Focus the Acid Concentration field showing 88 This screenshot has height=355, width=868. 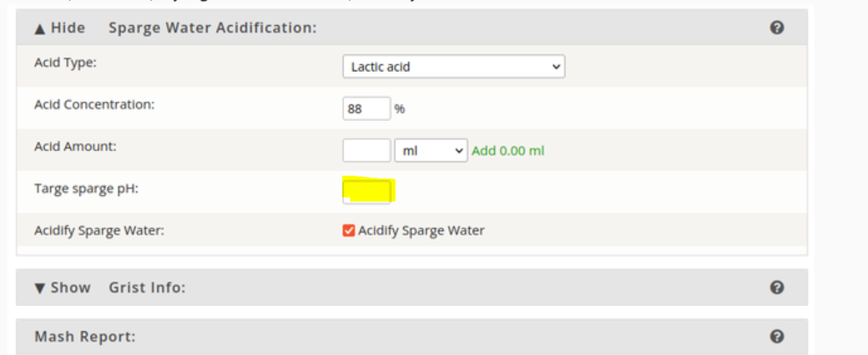[367, 109]
